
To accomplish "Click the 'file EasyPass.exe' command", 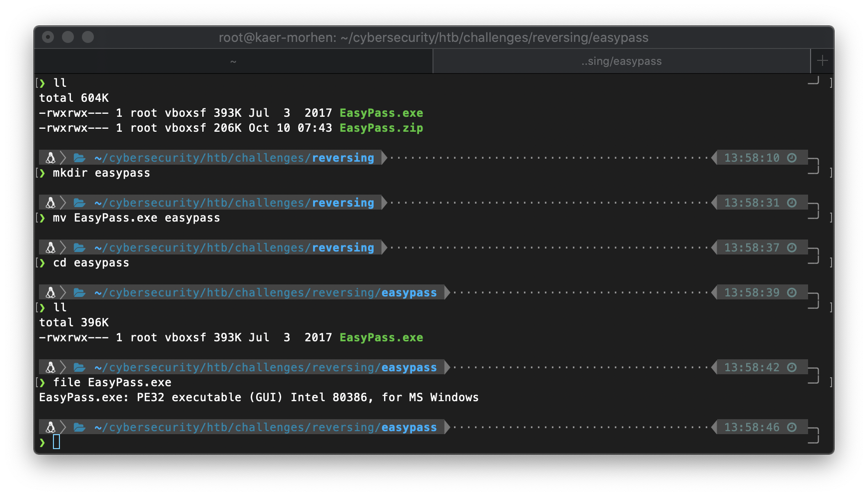I will (x=112, y=383).
